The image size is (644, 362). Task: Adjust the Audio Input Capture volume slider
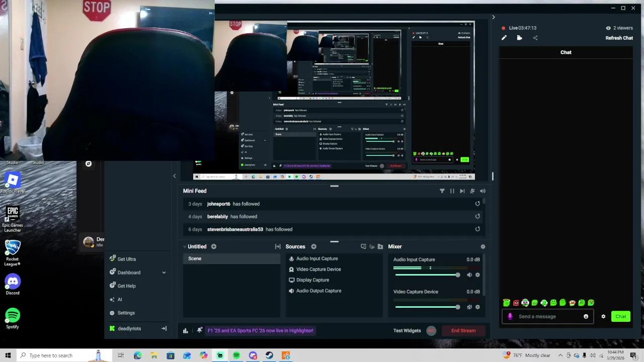(427, 275)
